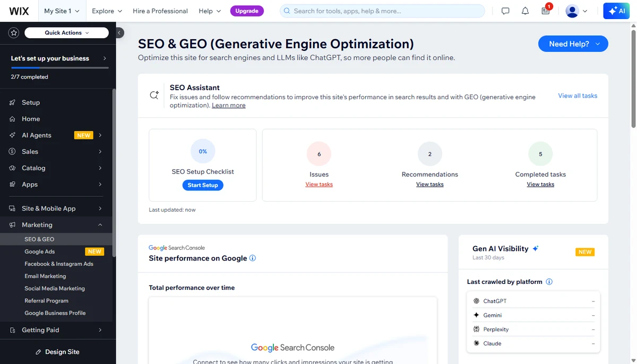637x364 pixels.
Task: Click the Catalog tag icon
Action: [12, 168]
